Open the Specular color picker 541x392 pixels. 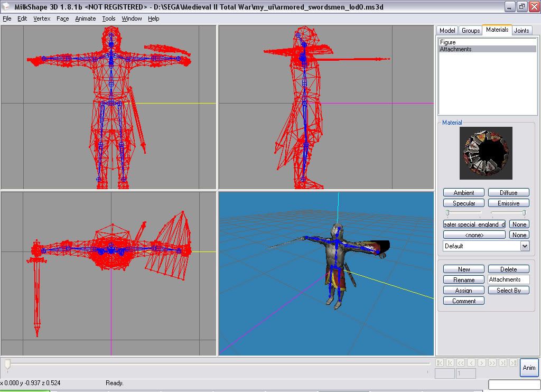click(464, 203)
